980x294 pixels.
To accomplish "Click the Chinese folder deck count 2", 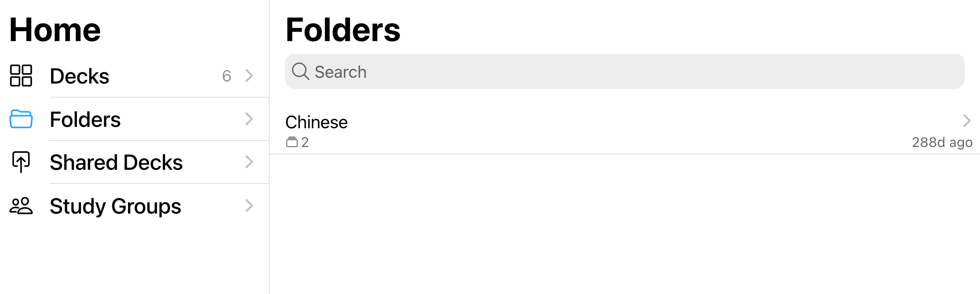I will [x=305, y=142].
